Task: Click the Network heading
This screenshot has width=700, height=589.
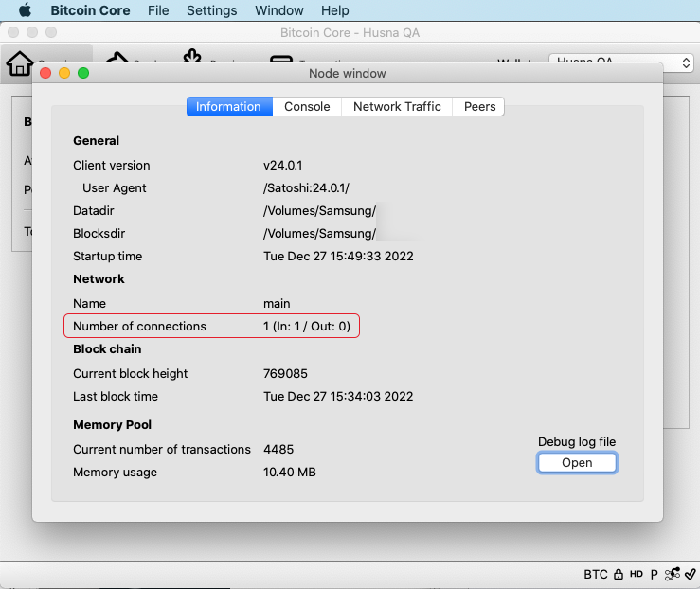Action: [99, 279]
